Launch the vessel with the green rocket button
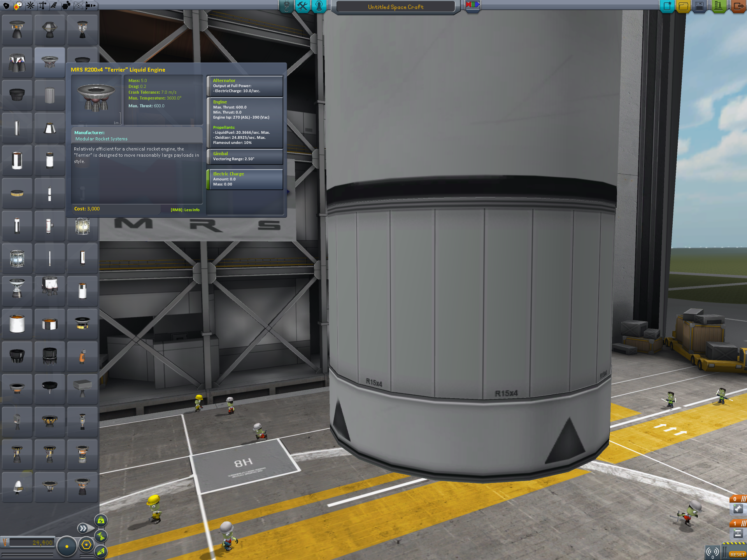This screenshot has height=560, width=747. click(x=719, y=6)
